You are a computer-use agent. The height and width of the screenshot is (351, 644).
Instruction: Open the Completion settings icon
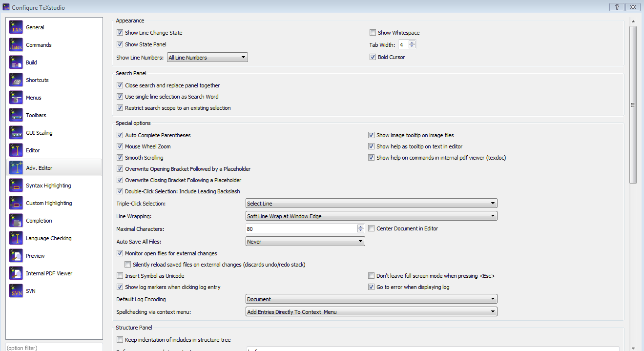click(16, 221)
